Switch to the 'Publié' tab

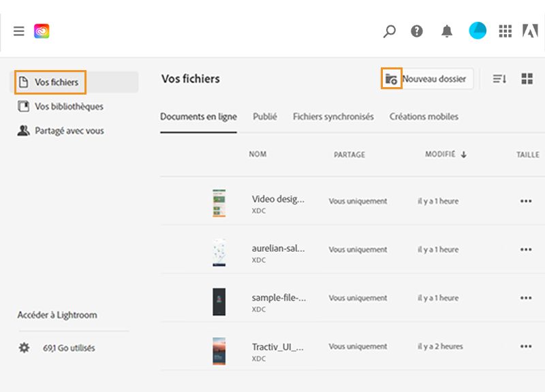point(264,116)
